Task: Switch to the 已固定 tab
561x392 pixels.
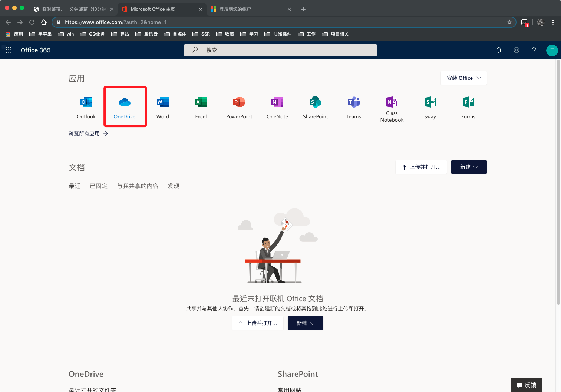Action: point(99,186)
